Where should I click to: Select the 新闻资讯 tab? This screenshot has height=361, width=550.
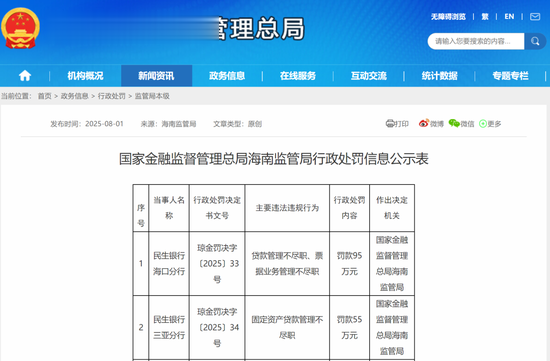(x=156, y=75)
